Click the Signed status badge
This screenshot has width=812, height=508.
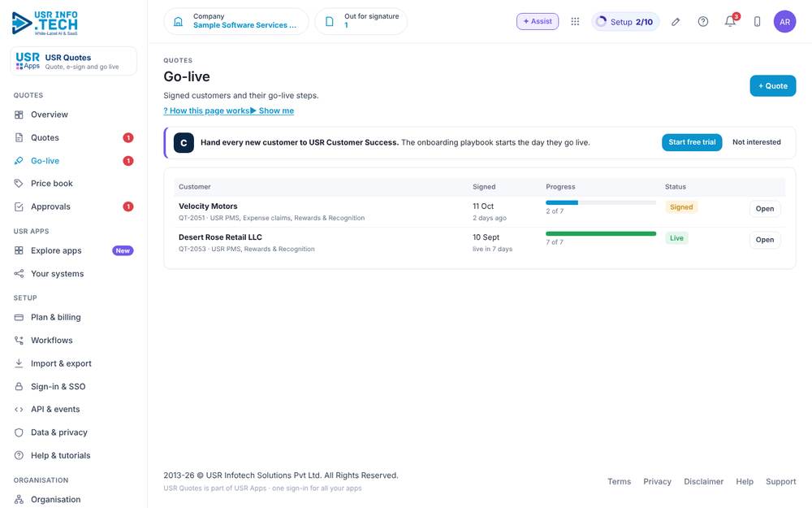coord(681,206)
